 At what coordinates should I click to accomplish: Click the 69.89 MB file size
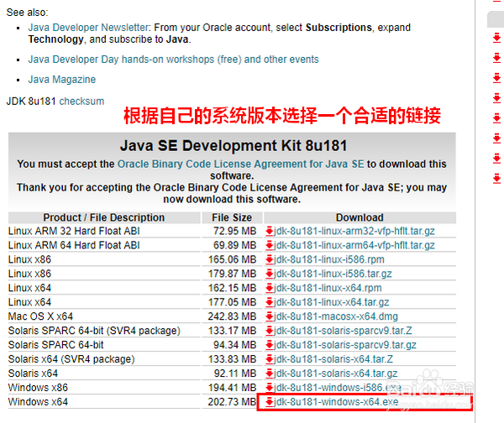coord(234,245)
